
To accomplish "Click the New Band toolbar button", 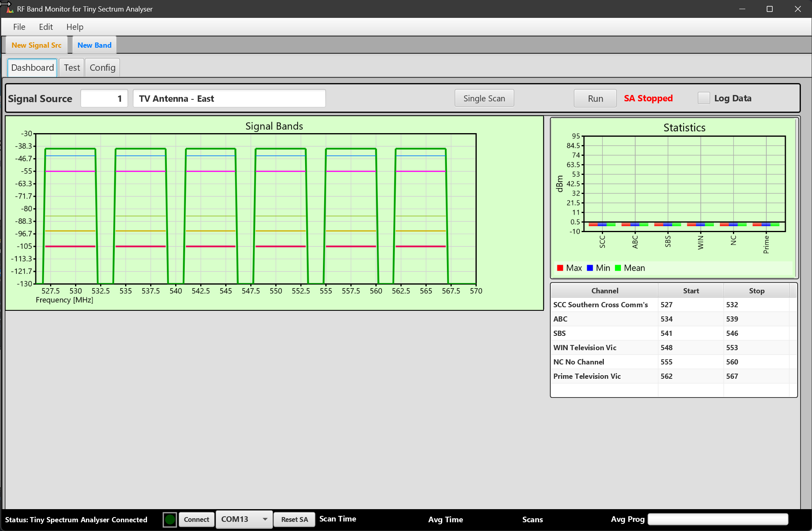I will click(x=94, y=45).
